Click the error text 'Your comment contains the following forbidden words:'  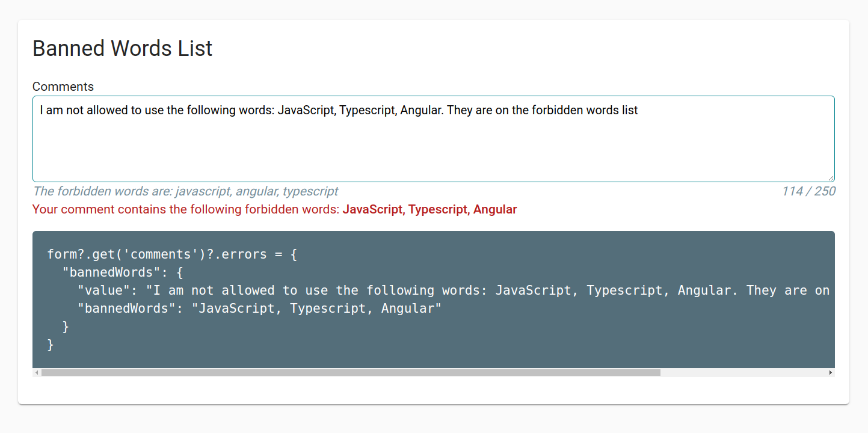coord(186,210)
